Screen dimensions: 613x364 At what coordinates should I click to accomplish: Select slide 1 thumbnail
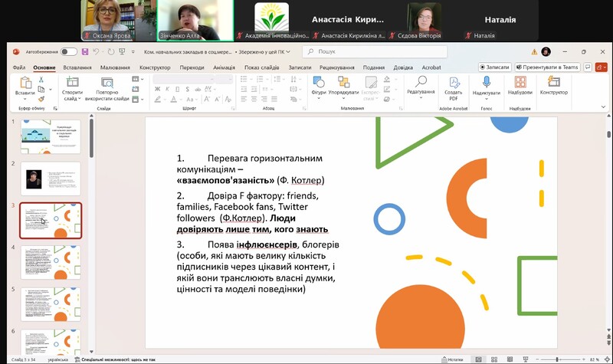click(x=51, y=136)
